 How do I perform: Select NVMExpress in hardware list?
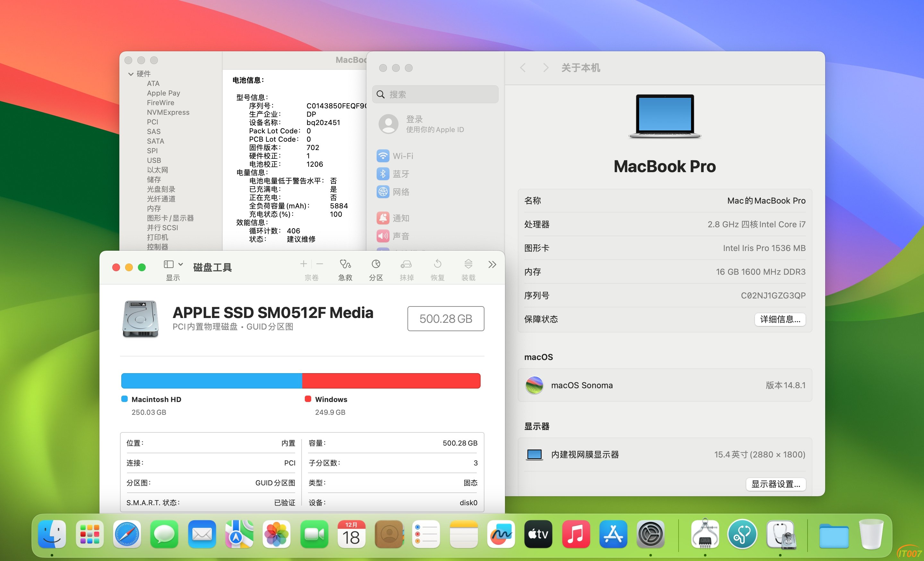168,112
